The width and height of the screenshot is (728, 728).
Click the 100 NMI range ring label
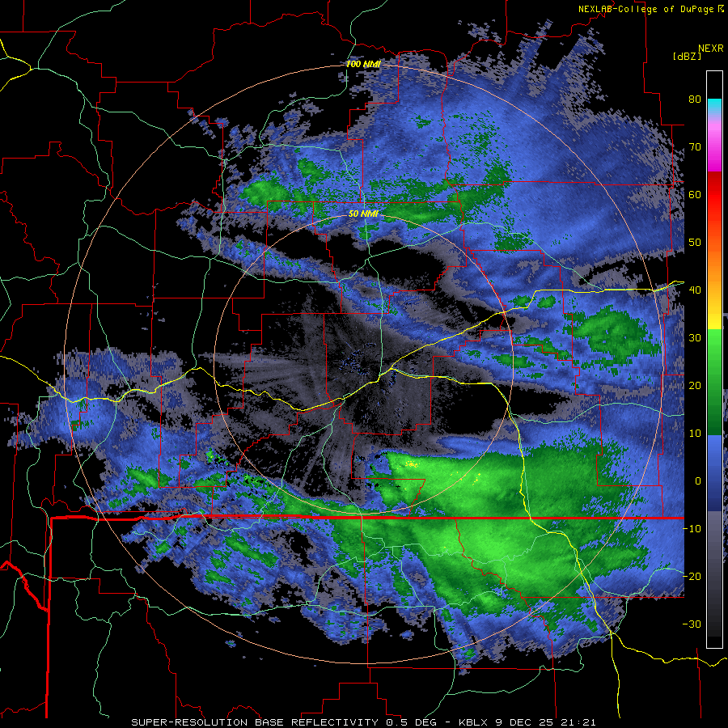tap(363, 64)
